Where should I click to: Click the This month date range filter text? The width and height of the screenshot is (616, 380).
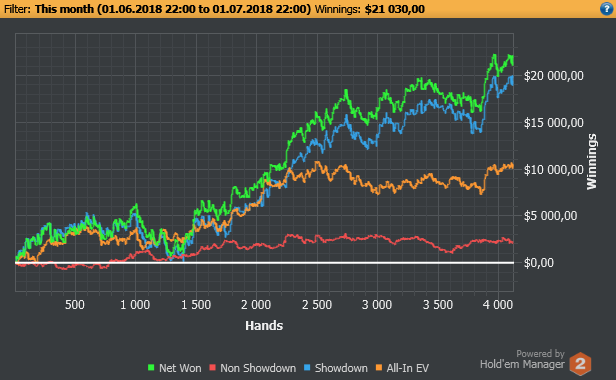point(173,9)
